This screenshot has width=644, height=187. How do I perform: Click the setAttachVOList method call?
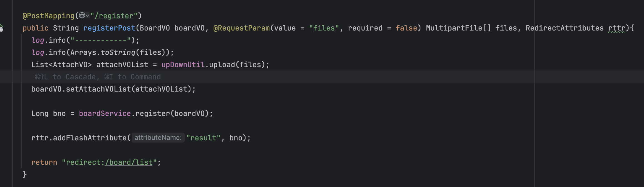tap(98, 89)
